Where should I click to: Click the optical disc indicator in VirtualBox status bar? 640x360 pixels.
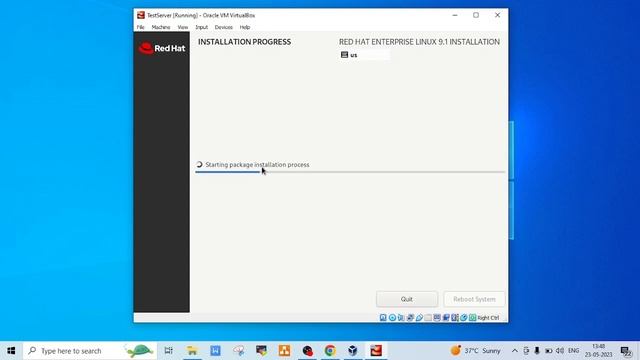392,318
